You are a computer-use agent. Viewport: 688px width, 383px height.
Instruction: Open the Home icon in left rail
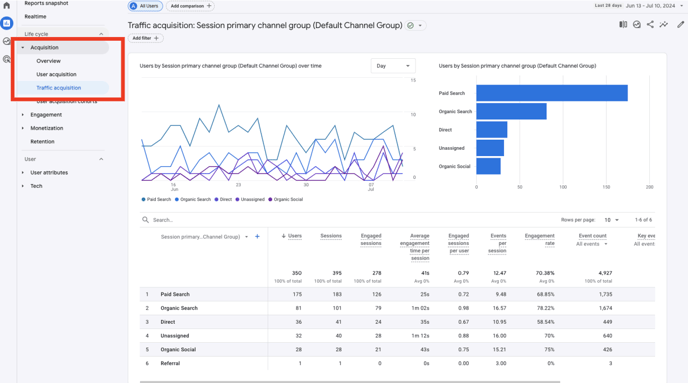(6, 6)
